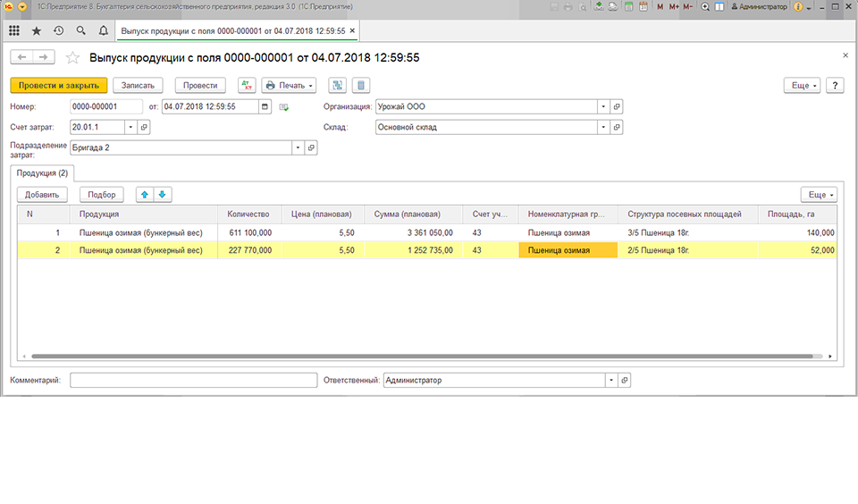The width and height of the screenshot is (858, 504).
Task: Show Дт/Кт postings icon
Action: coord(247,86)
